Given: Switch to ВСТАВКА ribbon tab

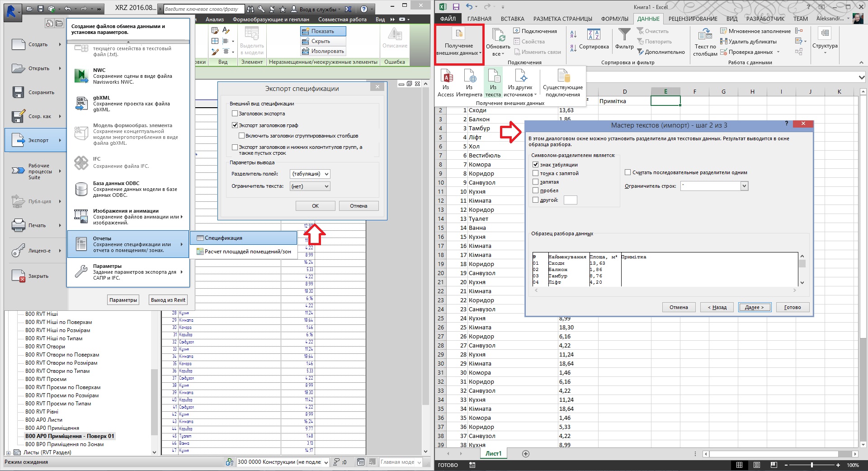Looking at the screenshot, I should tap(512, 19).
